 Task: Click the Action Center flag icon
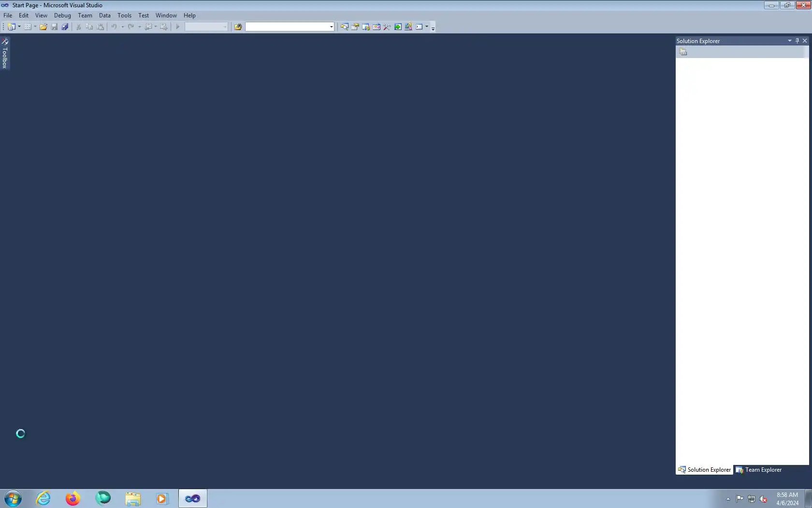pos(740,499)
